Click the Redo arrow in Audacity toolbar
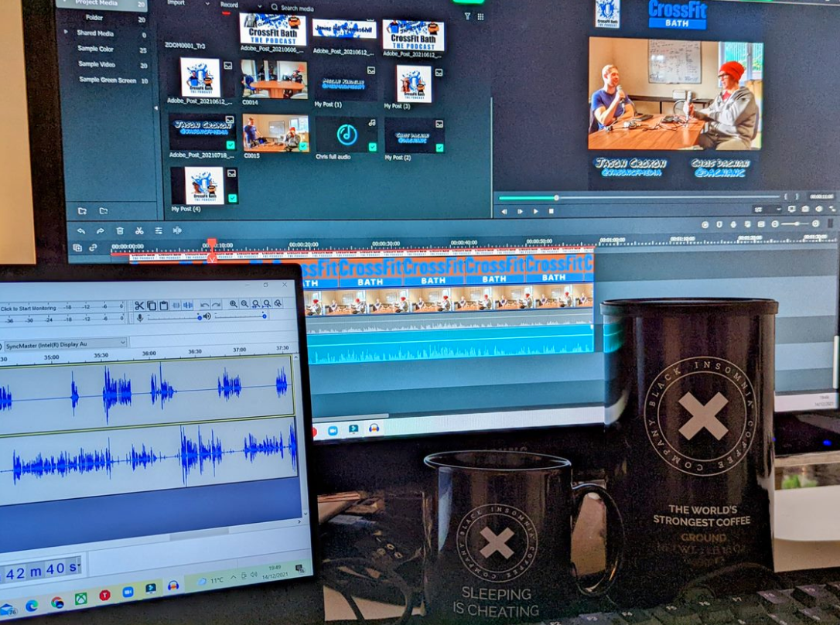The image size is (840, 625). click(216, 305)
